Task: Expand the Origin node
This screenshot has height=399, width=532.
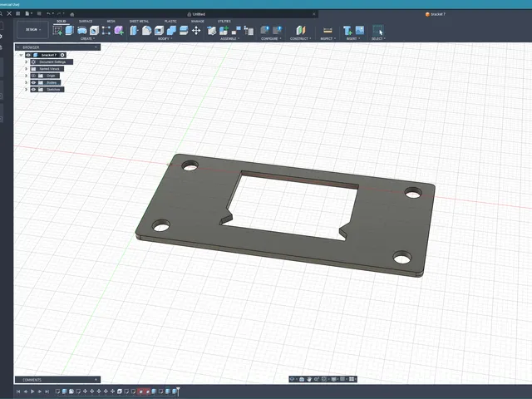Action: [x=26, y=76]
